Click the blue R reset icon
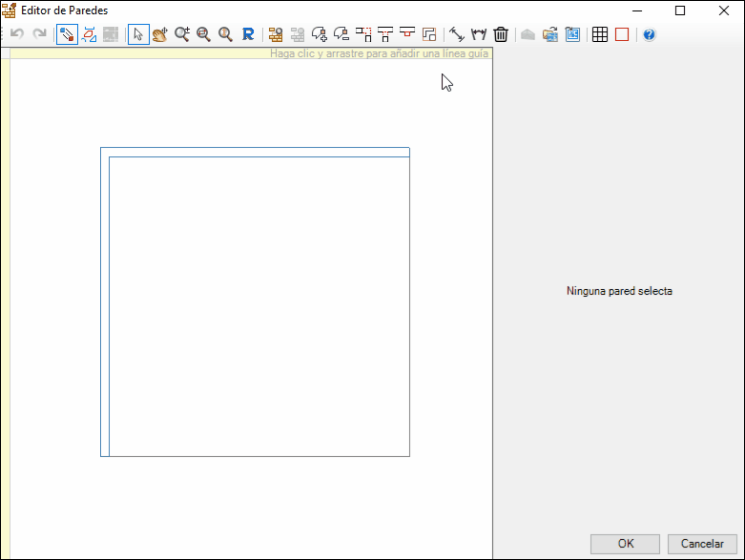The height and width of the screenshot is (560, 745). (248, 34)
